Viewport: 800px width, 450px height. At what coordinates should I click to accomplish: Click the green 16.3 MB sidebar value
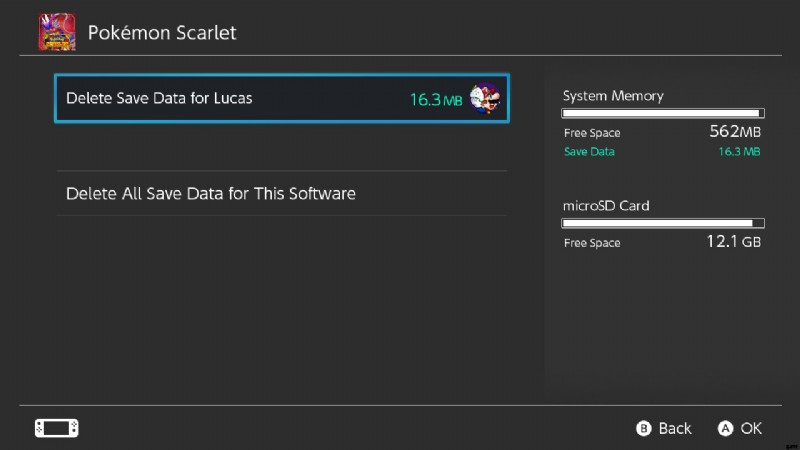pos(739,152)
